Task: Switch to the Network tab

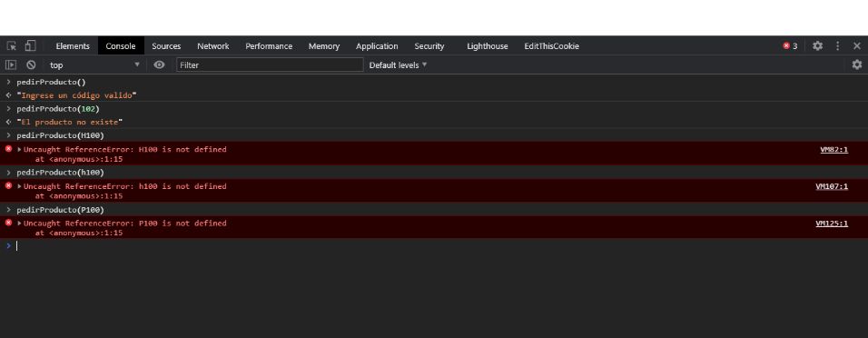Action: [x=213, y=46]
